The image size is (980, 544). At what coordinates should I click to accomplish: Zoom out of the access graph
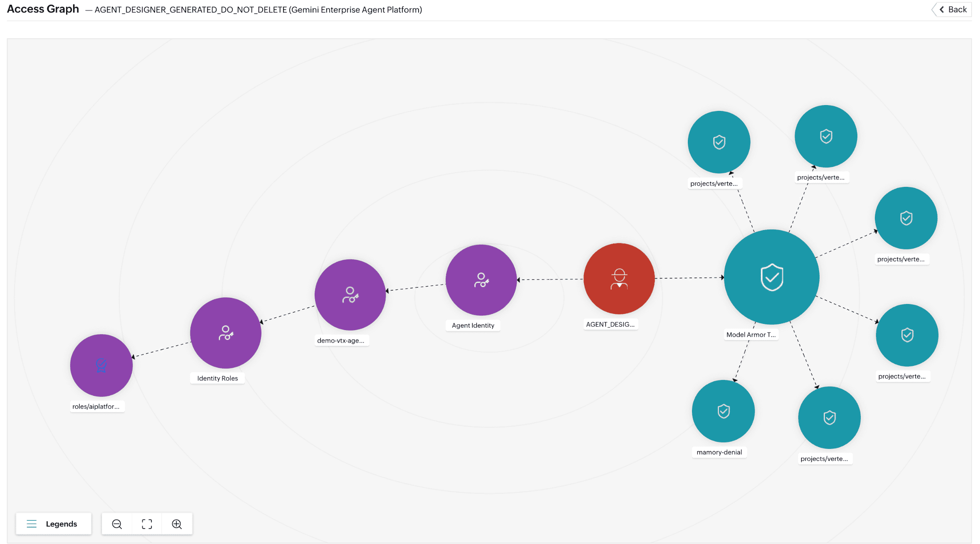117,524
